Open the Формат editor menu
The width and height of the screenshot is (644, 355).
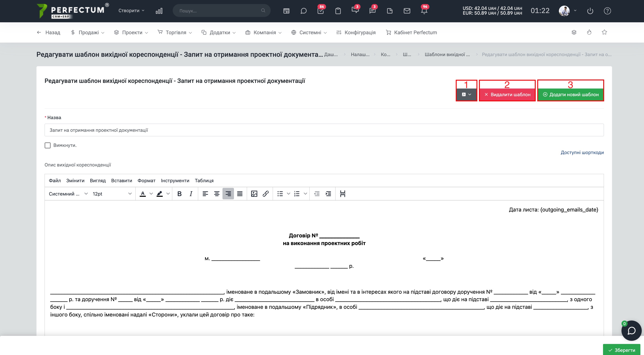coord(146,180)
